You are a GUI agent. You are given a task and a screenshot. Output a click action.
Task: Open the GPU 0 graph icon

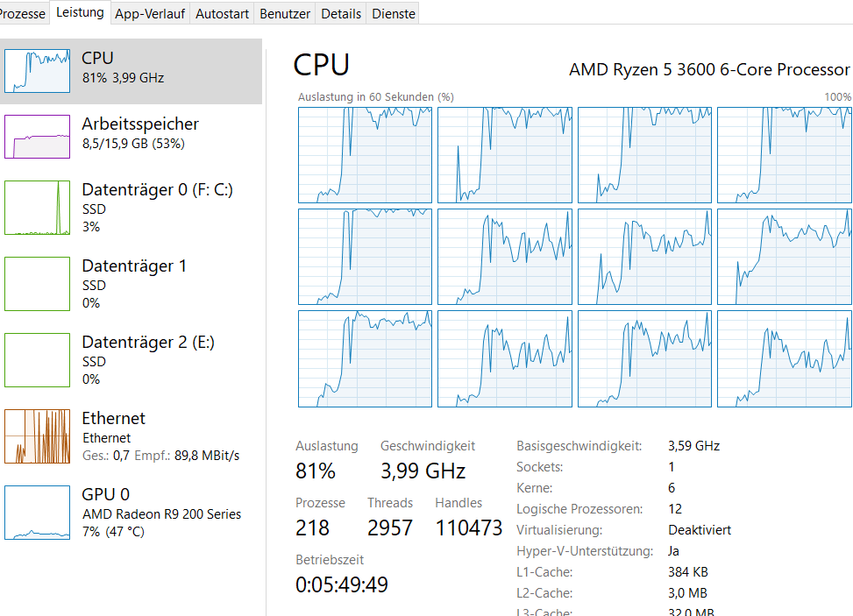point(37,513)
